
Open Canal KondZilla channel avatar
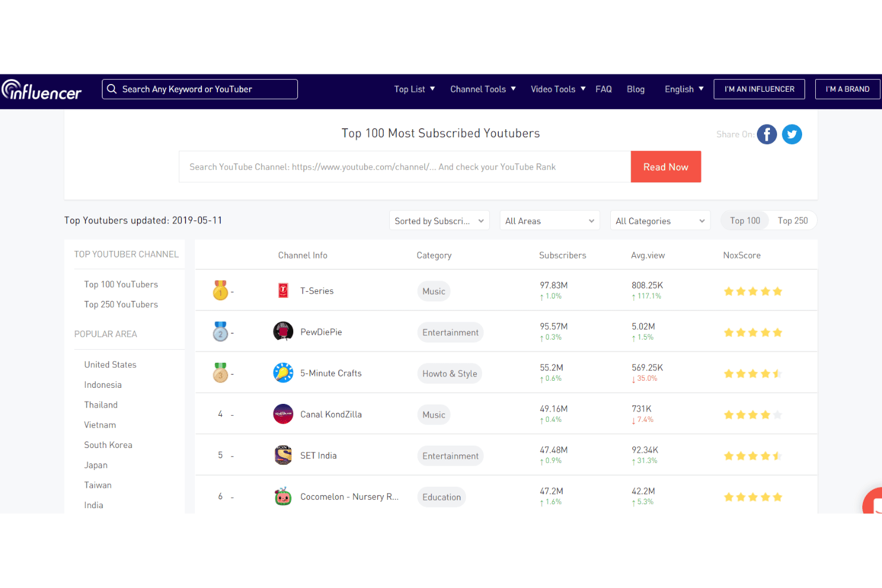pyautogui.click(x=283, y=414)
